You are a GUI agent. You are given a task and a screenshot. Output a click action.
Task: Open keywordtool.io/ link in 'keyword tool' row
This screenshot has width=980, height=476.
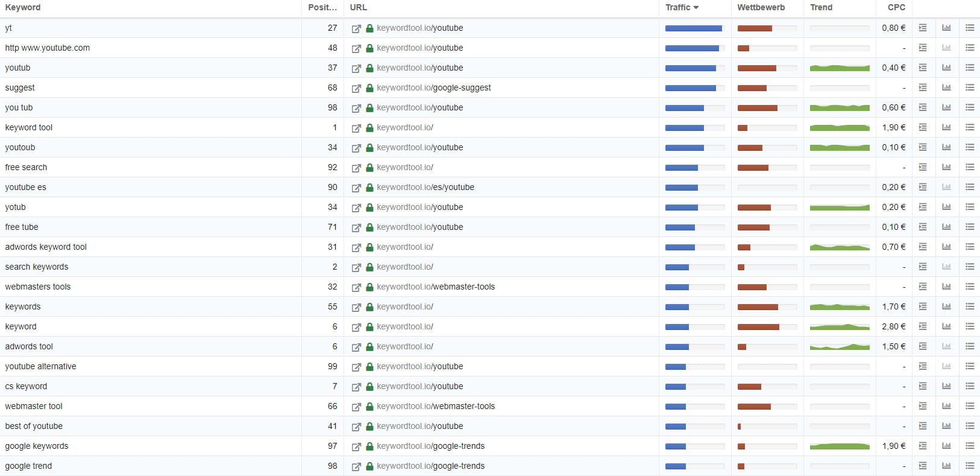[x=405, y=127]
